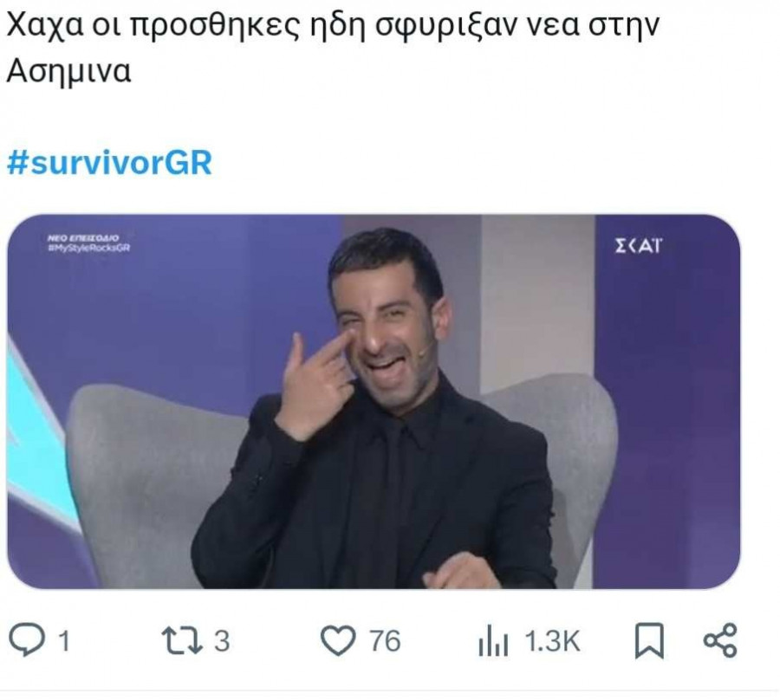Image resolution: width=780 pixels, height=700 pixels.
Task: Open the attached TV screenshot image
Action: (374, 402)
